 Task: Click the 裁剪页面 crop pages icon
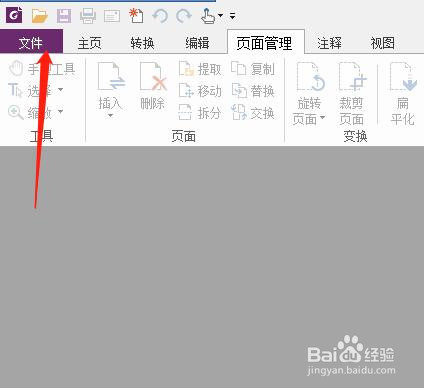(353, 77)
